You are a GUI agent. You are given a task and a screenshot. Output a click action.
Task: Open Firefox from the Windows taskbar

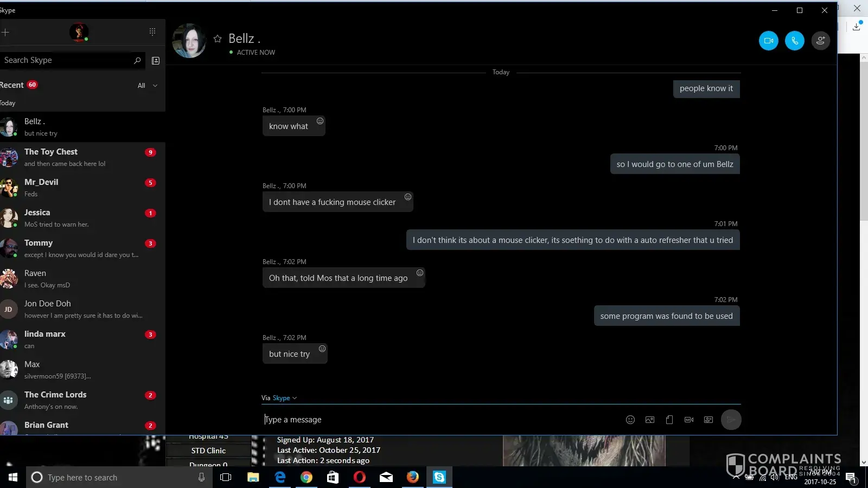point(413,477)
